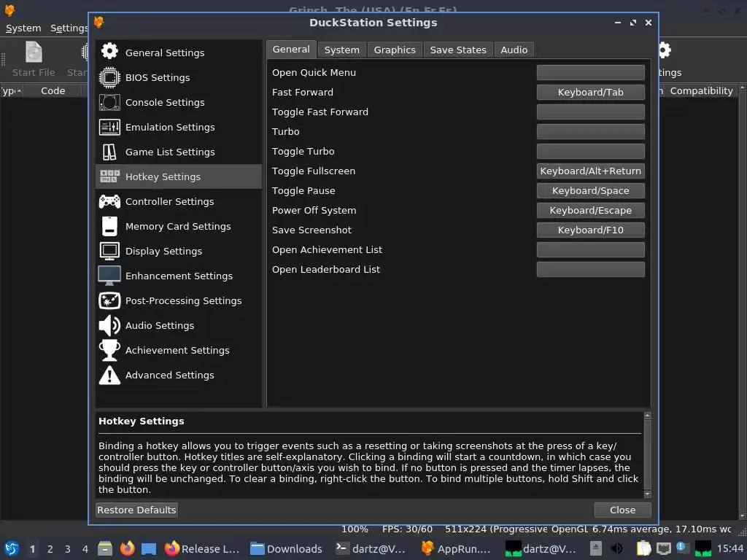The image size is (747, 560).
Task: Open General Settings gear icon in sidebar
Action: (109, 51)
